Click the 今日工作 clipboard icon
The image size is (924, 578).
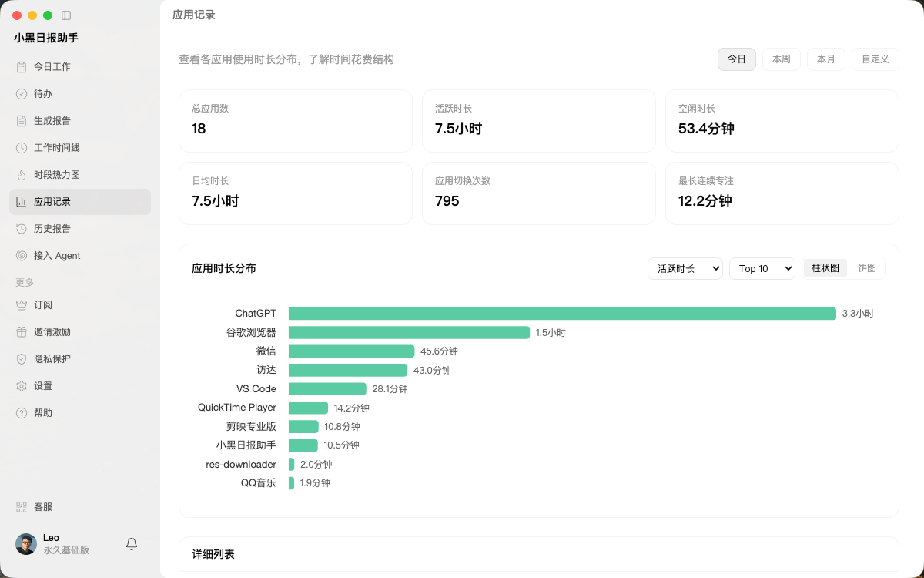pos(22,67)
